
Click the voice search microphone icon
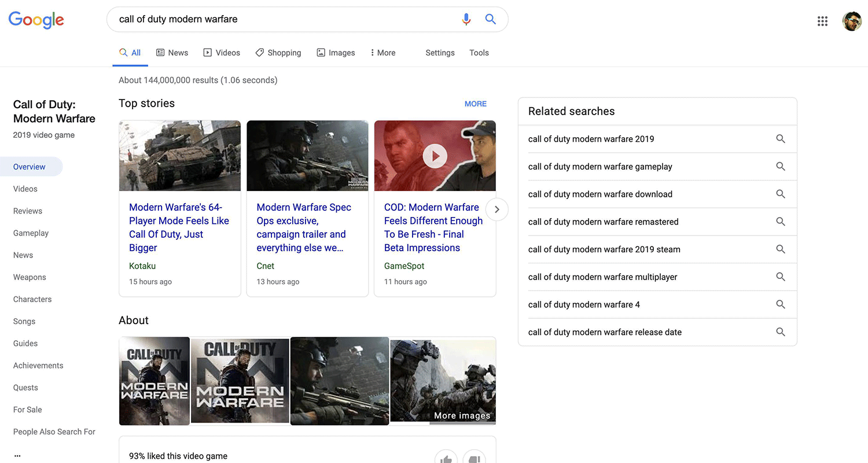[x=466, y=19]
